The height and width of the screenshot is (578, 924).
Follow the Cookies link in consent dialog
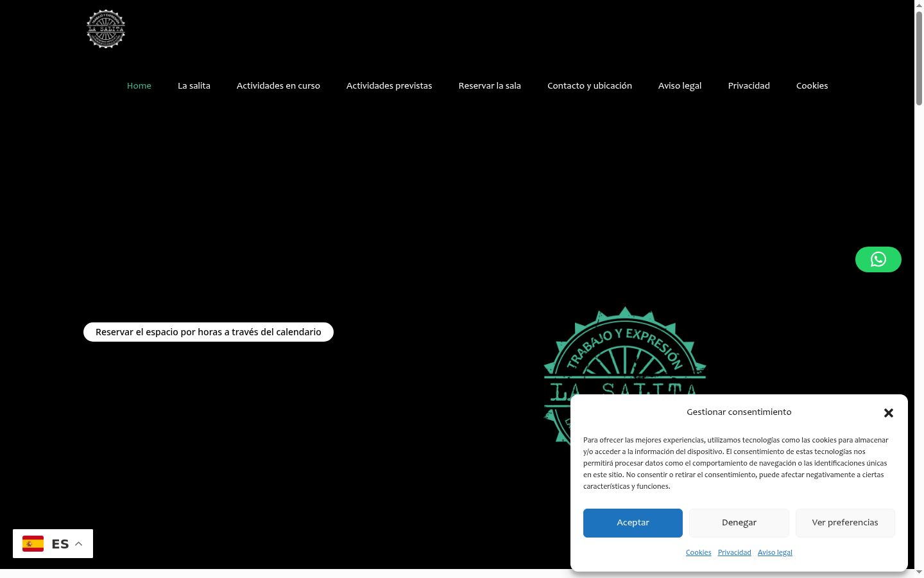[x=698, y=552]
